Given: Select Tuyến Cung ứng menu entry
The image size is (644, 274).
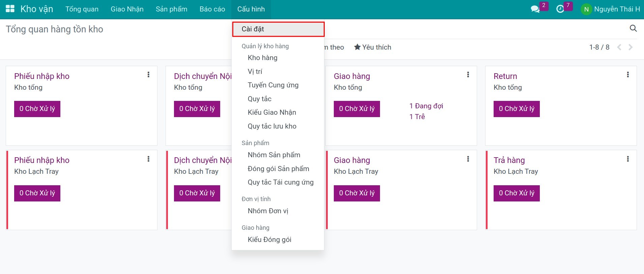Looking at the screenshot, I should click(278, 85).
